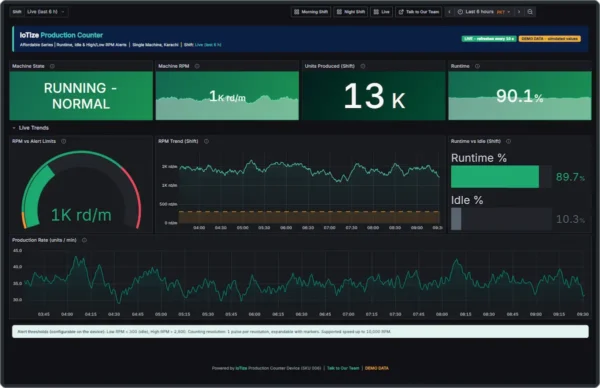The image size is (600, 388).
Task: Click the IoTize link in the footer
Action: pyautogui.click(x=241, y=368)
